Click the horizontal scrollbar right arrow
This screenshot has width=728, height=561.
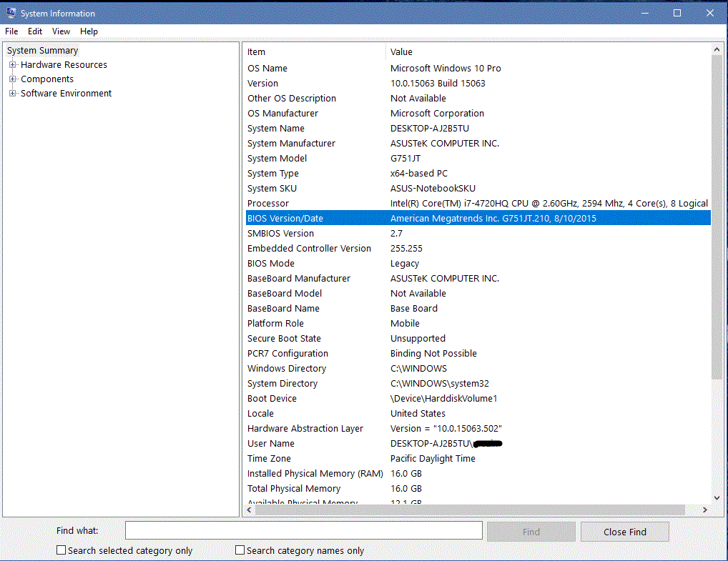(x=705, y=510)
